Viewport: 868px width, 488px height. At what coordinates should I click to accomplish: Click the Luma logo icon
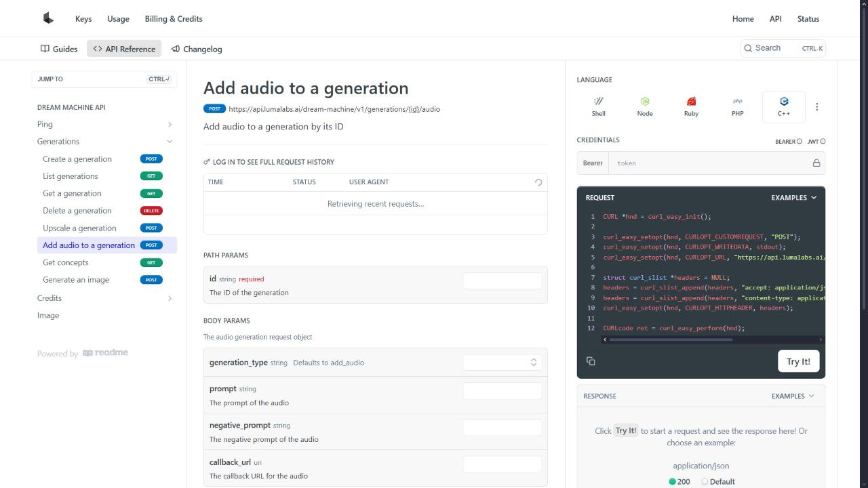[x=48, y=18]
